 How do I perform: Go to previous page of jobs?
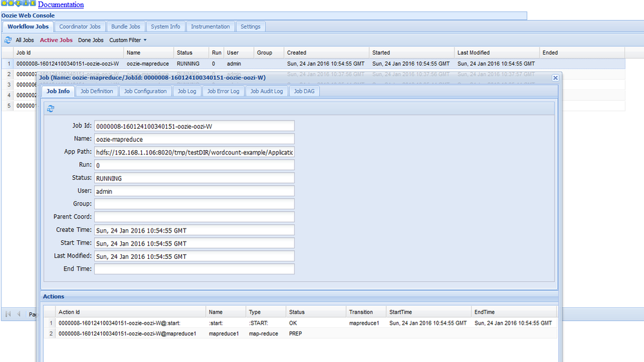coord(19,314)
